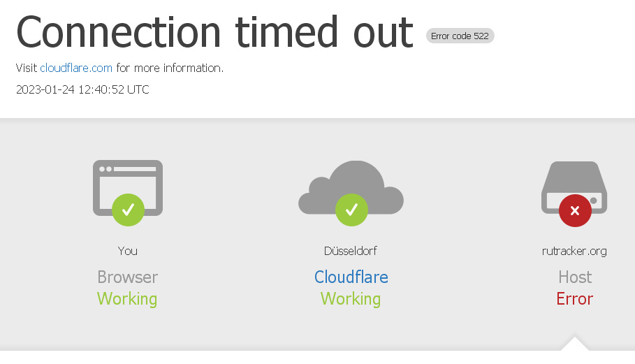
Task: Click the white pointer arrow below Host
Action: click(x=575, y=343)
